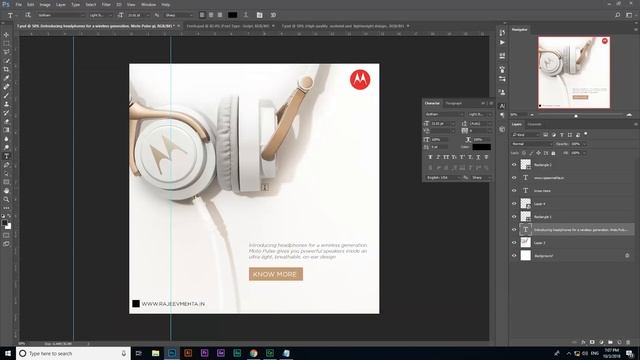Click the faux italic button in Character panel
This screenshot has height=360, width=640.
438,157
